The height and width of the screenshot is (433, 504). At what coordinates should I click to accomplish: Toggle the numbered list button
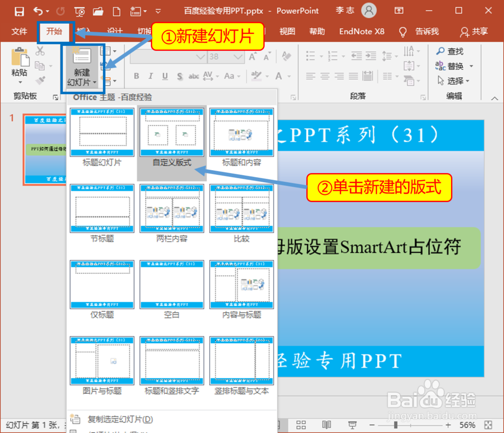[x=332, y=56]
